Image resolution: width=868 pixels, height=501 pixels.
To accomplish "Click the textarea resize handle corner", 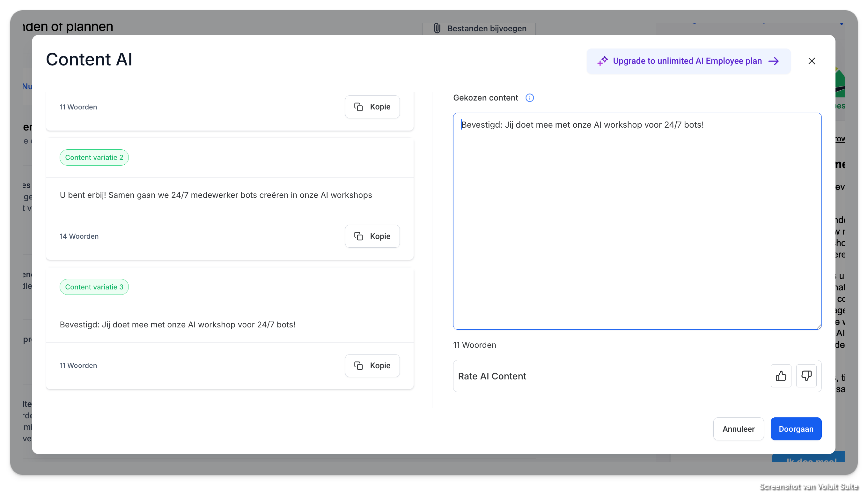I will pyautogui.click(x=819, y=326).
